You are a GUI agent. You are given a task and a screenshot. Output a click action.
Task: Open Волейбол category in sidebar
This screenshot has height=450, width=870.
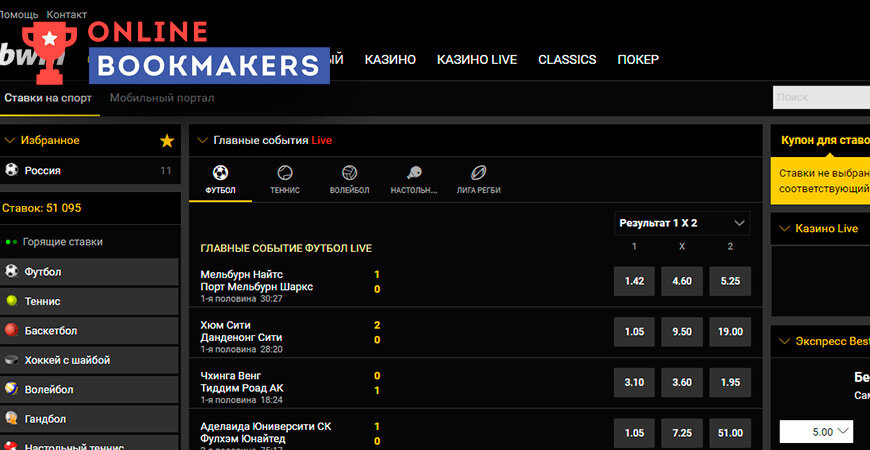coord(89,390)
